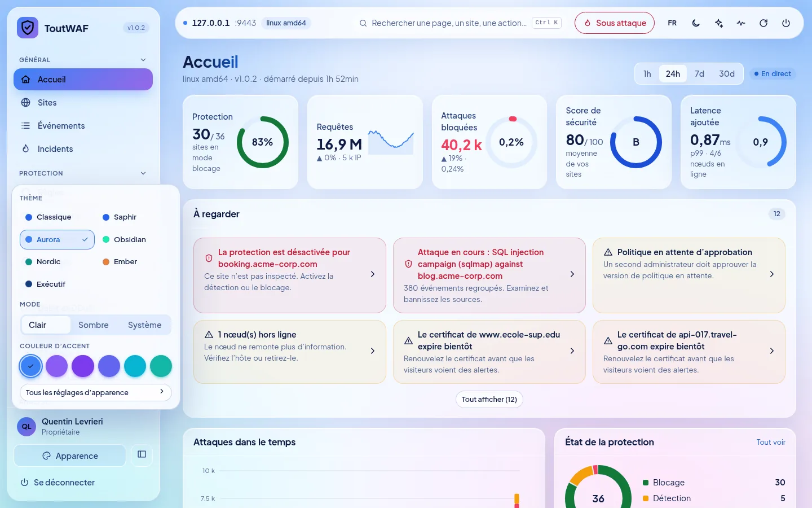Choose the Obsidian theme
812x508 pixels.
134,239
